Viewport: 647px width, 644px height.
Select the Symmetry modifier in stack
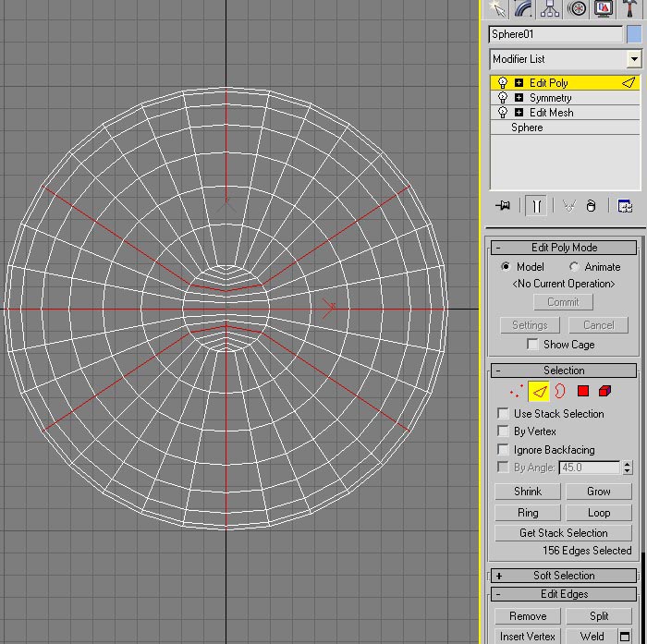[551, 98]
